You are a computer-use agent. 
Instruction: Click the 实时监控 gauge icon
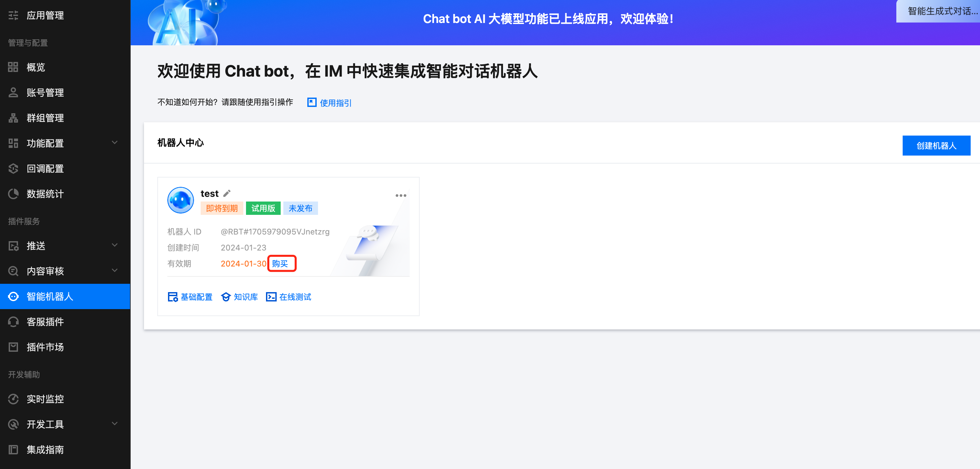click(13, 399)
